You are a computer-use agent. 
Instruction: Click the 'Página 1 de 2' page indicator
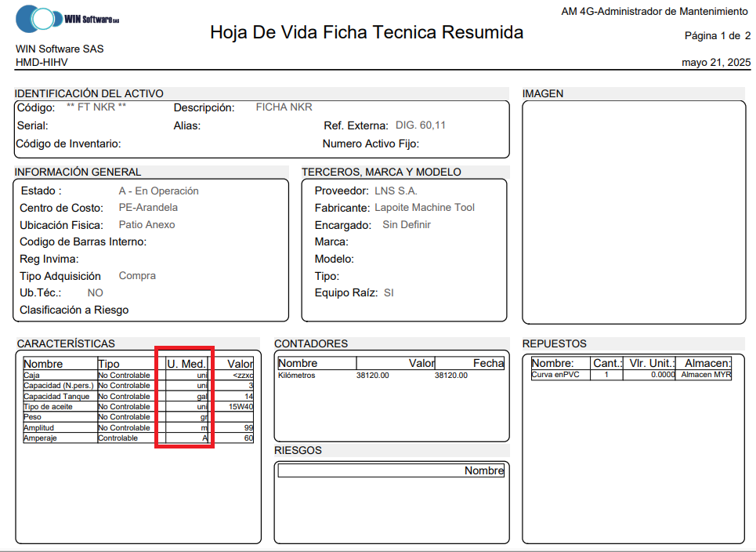pos(718,36)
